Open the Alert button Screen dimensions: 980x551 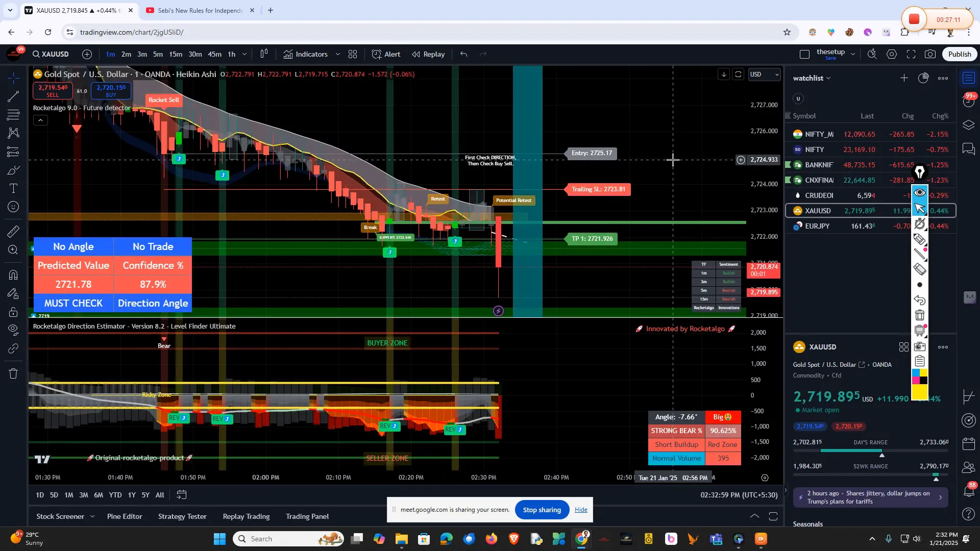pos(386,54)
